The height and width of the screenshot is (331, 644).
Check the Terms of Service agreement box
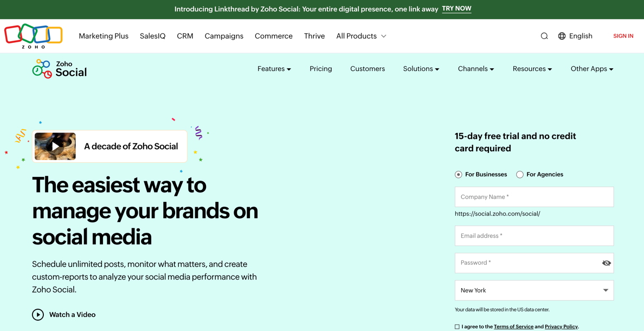pyautogui.click(x=457, y=327)
